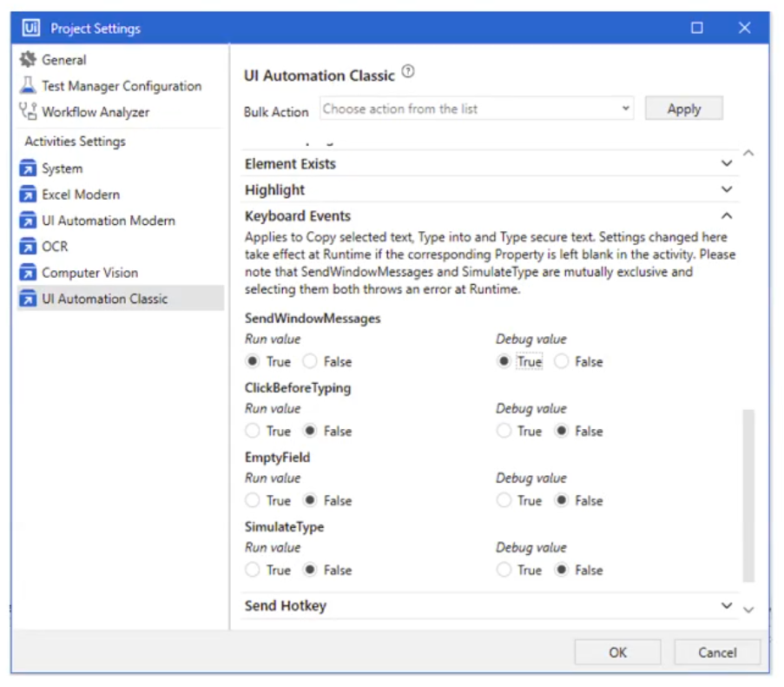Confirm settings with OK button
The height and width of the screenshot is (687, 784).
pos(617,652)
